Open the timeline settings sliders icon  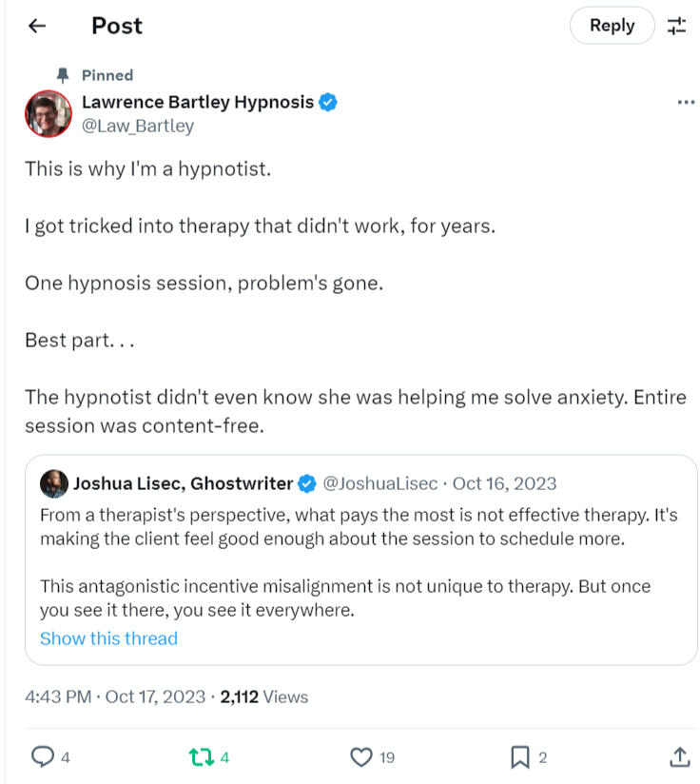point(678,26)
